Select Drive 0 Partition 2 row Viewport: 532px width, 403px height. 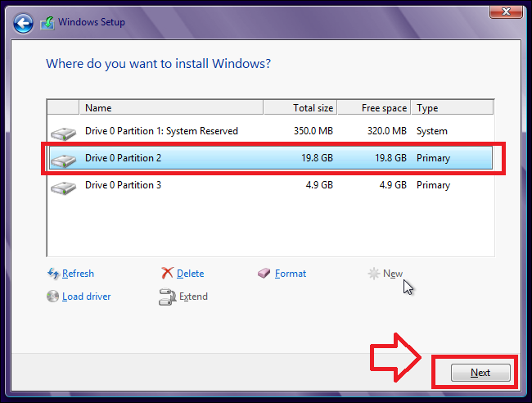pyautogui.click(x=270, y=158)
